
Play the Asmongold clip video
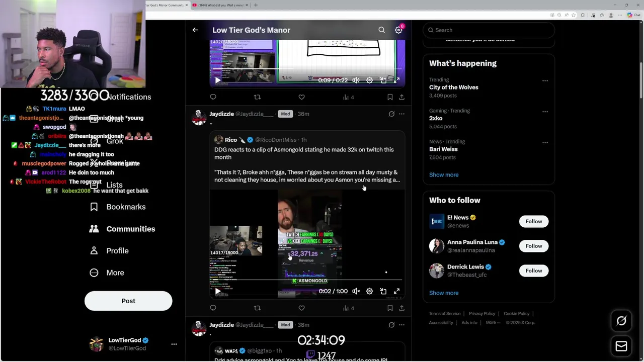[x=217, y=291]
